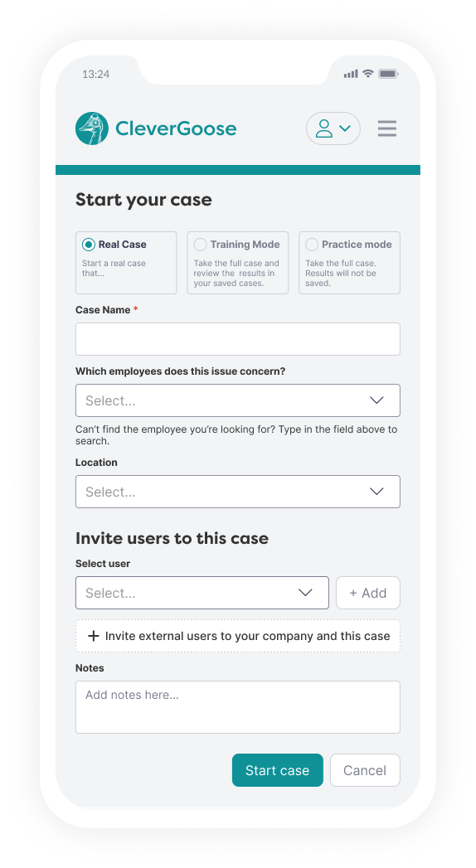Click the Start case button
This screenshot has width=476, height=868.
pos(277,770)
